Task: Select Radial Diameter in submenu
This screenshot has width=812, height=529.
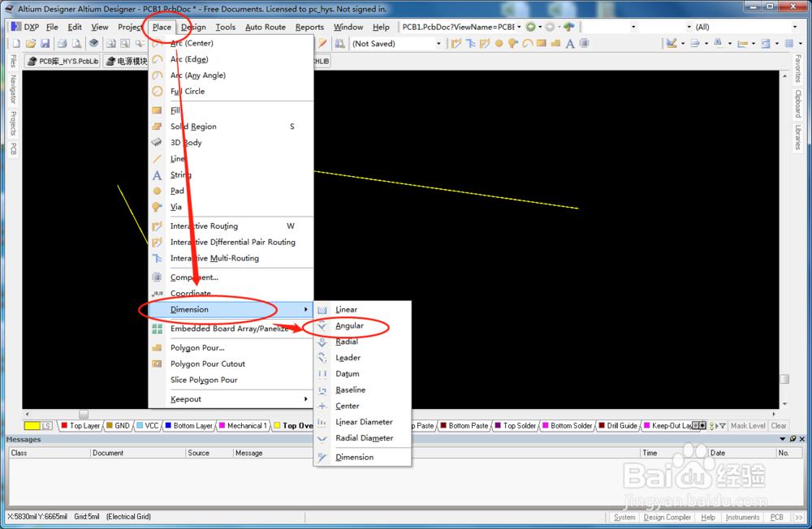Action: (x=362, y=438)
